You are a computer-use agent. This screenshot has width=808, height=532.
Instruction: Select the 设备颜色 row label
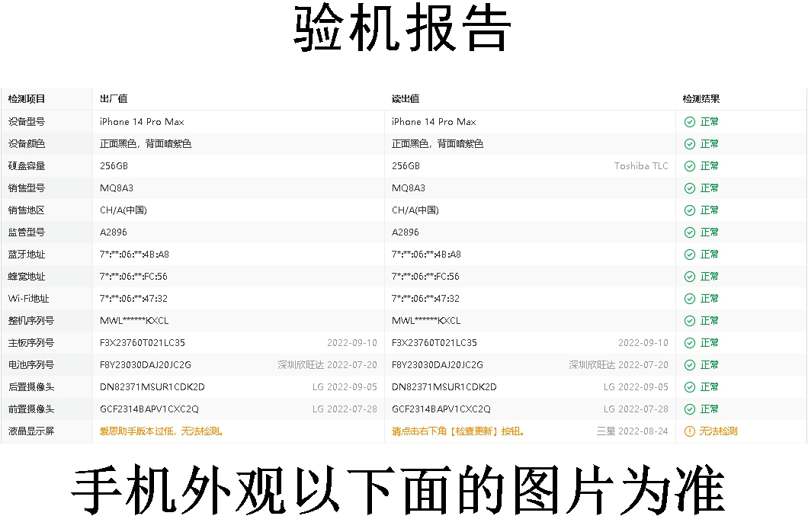(x=27, y=144)
